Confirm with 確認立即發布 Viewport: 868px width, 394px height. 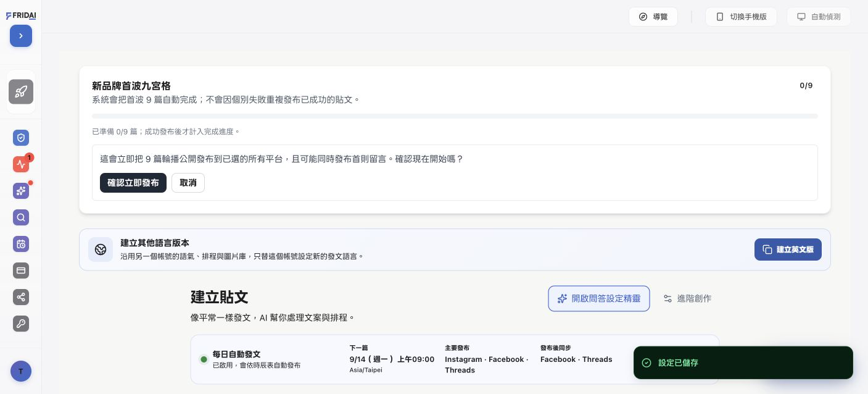133,183
